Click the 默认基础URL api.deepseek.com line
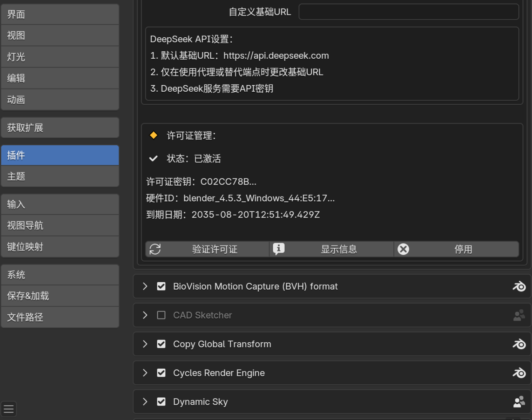Screen dimensions: 532x420 tap(240, 56)
